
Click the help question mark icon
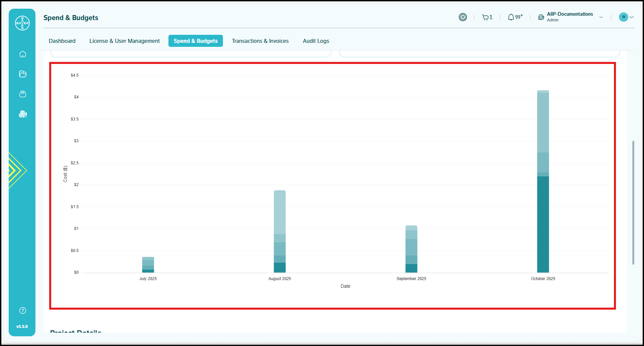coord(23,311)
